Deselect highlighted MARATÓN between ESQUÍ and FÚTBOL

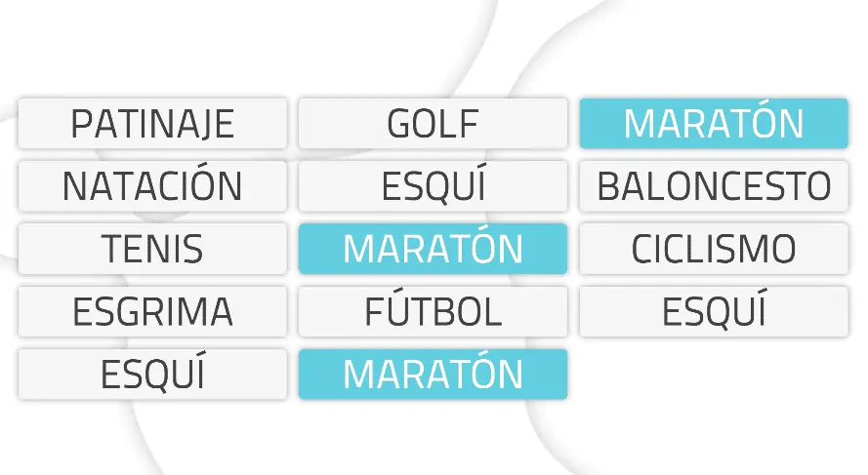(433, 249)
